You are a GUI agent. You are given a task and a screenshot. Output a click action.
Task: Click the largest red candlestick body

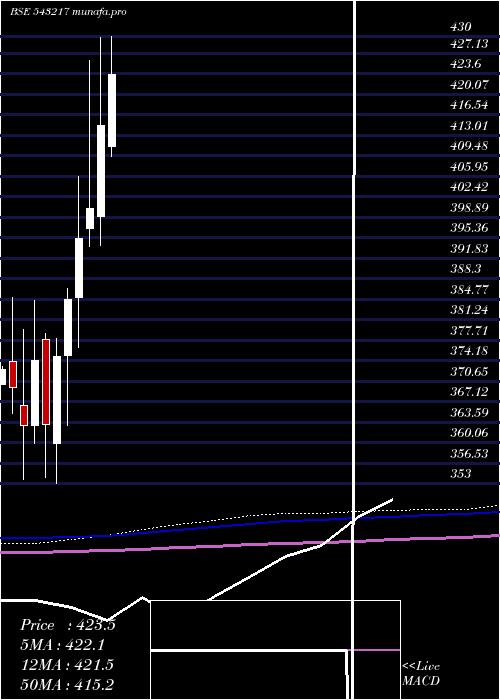[46, 382]
